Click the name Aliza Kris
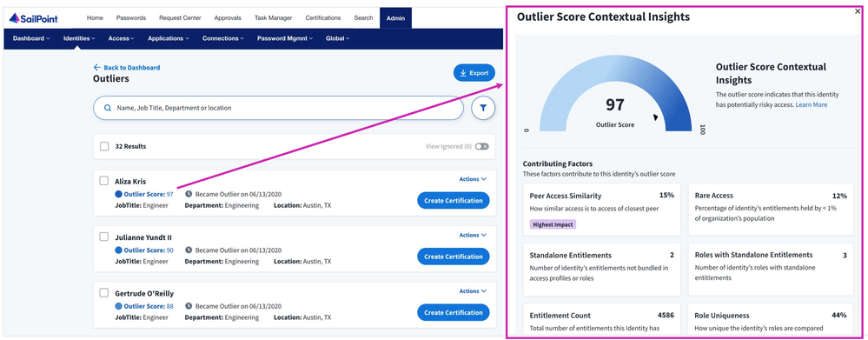The width and height of the screenshot is (868, 340). [130, 181]
